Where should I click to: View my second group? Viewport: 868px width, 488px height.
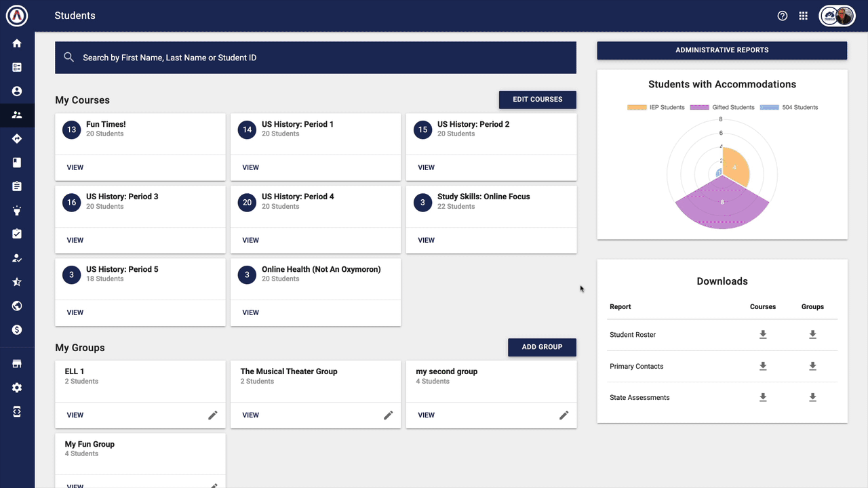point(427,415)
